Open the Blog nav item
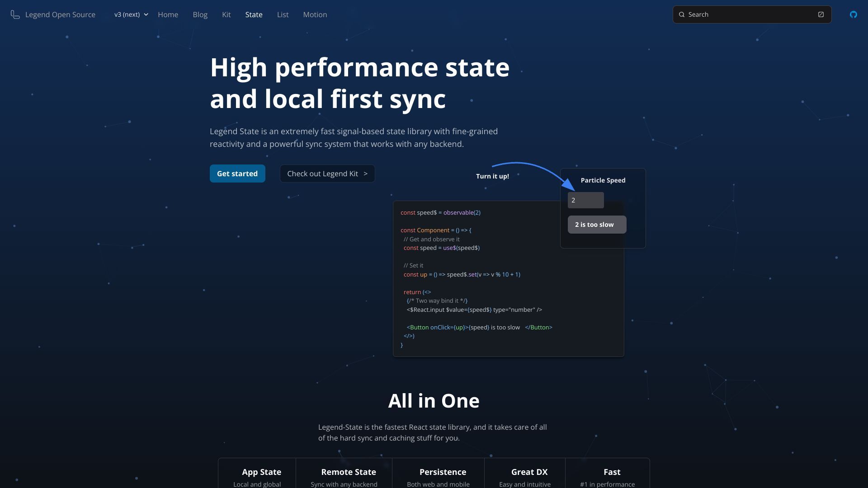Image resolution: width=868 pixels, height=488 pixels. pos(200,14)
